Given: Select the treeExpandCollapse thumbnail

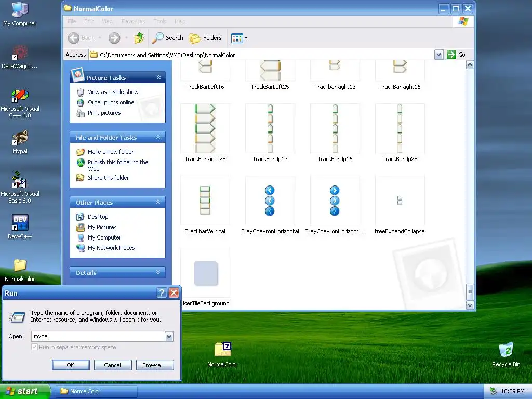Looking at the screenshot, I should (400, 201).
